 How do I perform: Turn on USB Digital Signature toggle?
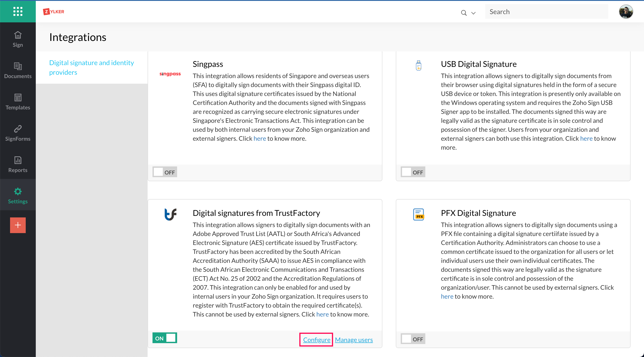coord(413,172)
